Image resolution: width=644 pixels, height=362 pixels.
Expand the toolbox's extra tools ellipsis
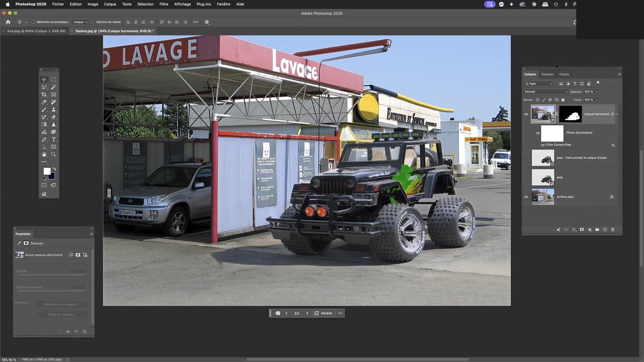click(44, 162)
